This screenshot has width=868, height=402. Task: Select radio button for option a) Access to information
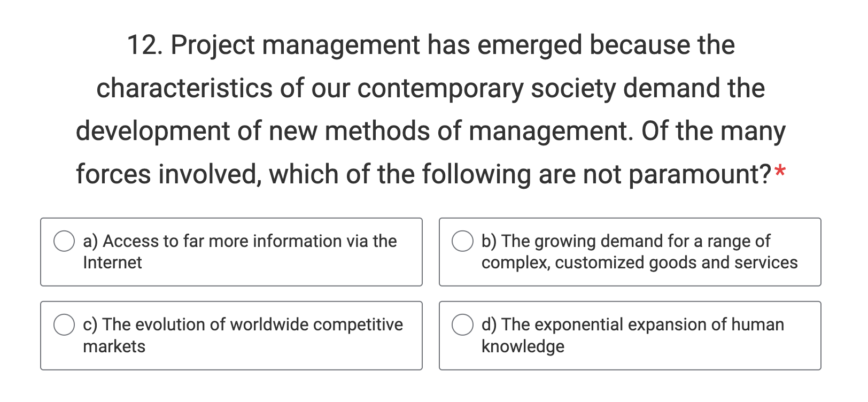64,241
